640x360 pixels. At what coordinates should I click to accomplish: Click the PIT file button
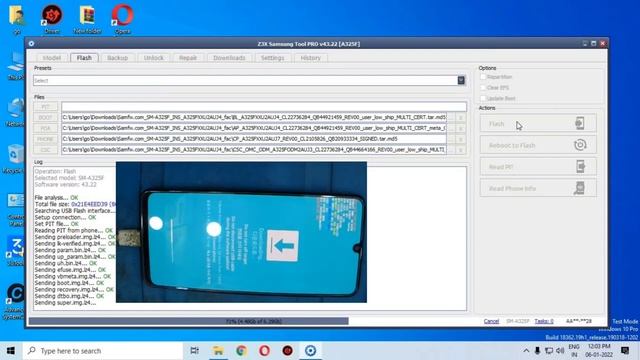(46, 107)
